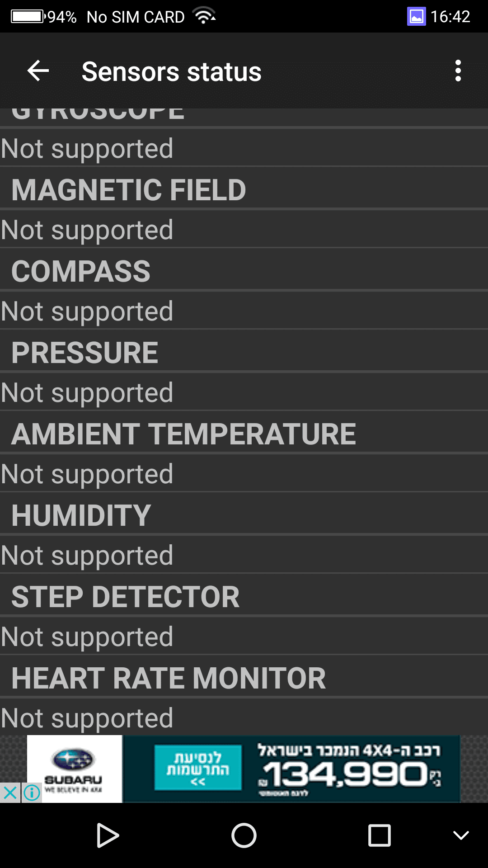Tap the Wi-Fi icon in status bar
The image size is (488, 868).
coord(205,17)
